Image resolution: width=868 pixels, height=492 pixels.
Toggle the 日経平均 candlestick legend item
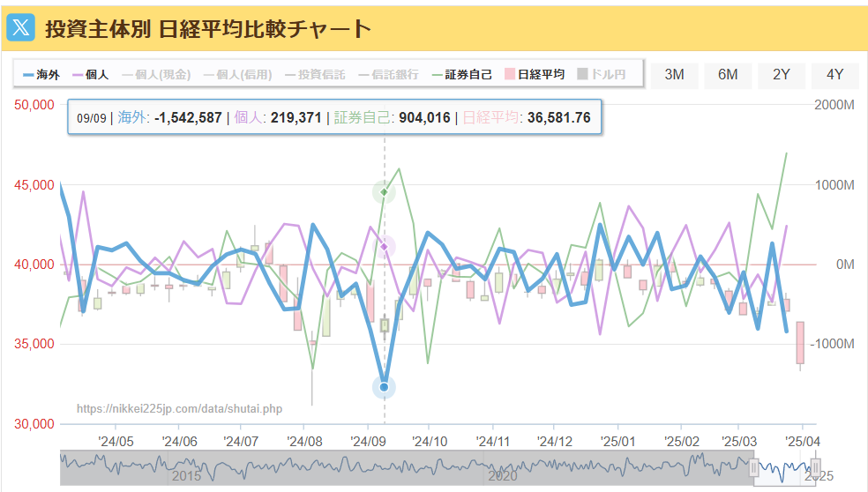coord(535,74)
